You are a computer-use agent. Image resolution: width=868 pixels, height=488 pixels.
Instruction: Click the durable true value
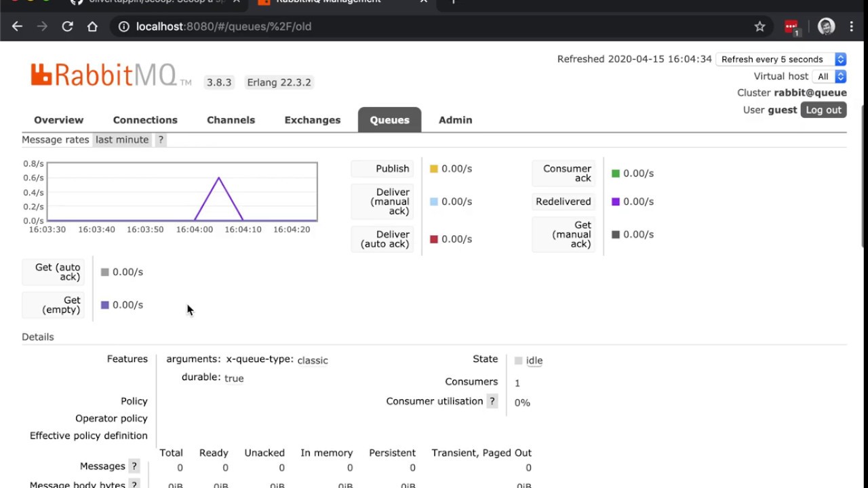pyautogui.click(x=234, y=378)
